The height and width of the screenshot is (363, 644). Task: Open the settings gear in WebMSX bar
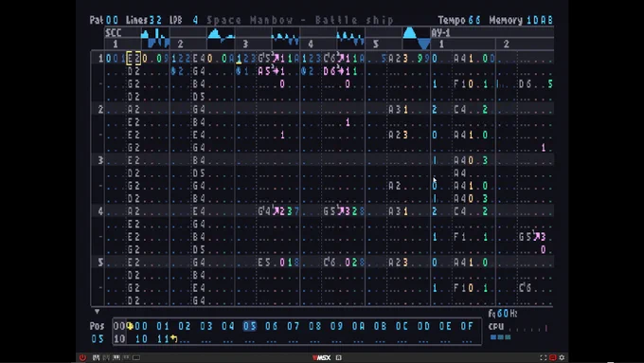point(562,357)
